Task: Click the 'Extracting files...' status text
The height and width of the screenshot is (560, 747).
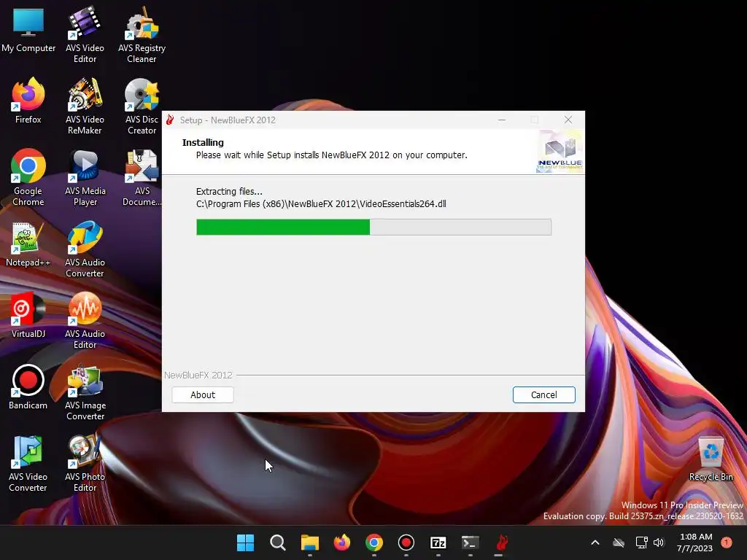Action: [x=229, y=192]
